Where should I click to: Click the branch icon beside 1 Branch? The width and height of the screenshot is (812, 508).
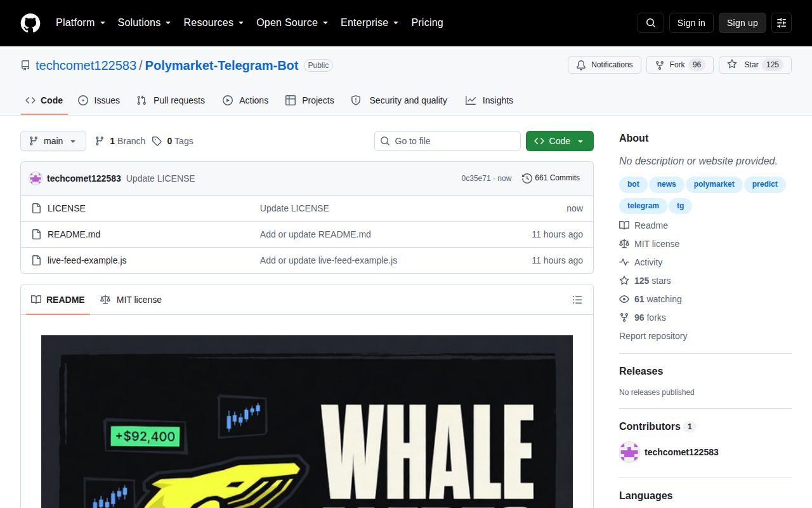tap(100, 141)
